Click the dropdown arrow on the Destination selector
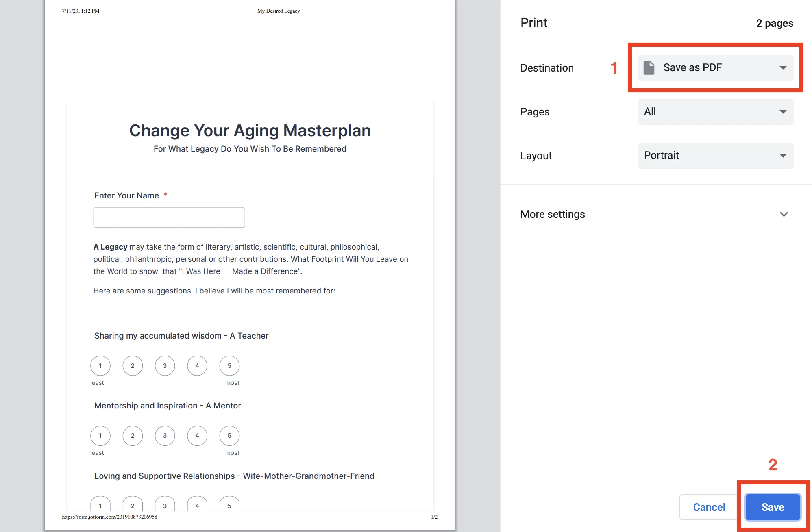The image size is (812, 532). coord(783,67)
